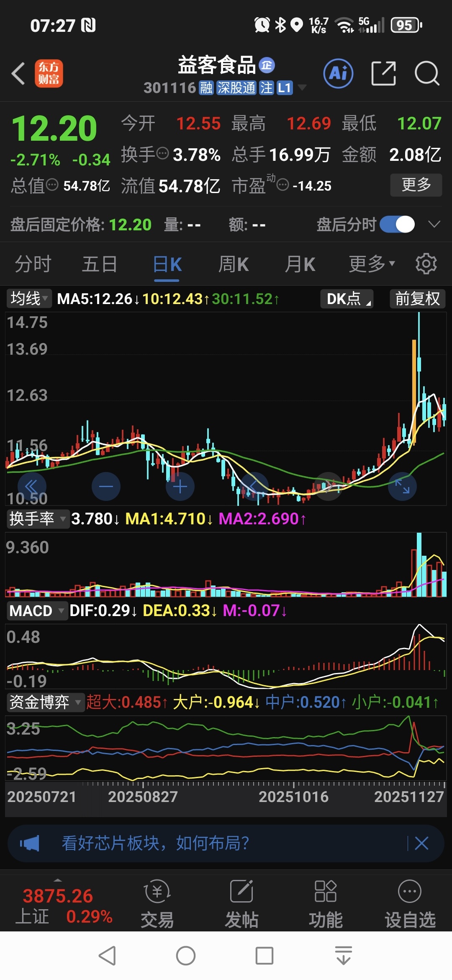The image size is (452, 980).
Task: Expand chart to fullscreen icon
Action: 402,487
